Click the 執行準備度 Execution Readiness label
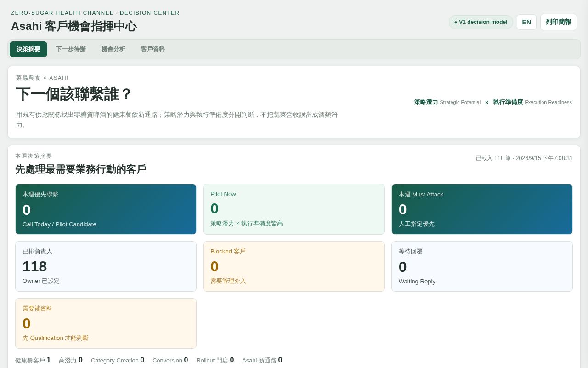 532,102
